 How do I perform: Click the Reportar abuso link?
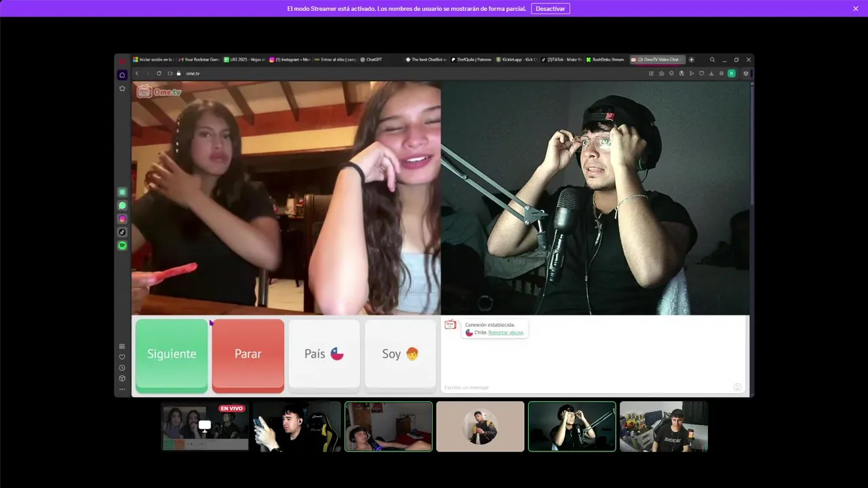506,333
